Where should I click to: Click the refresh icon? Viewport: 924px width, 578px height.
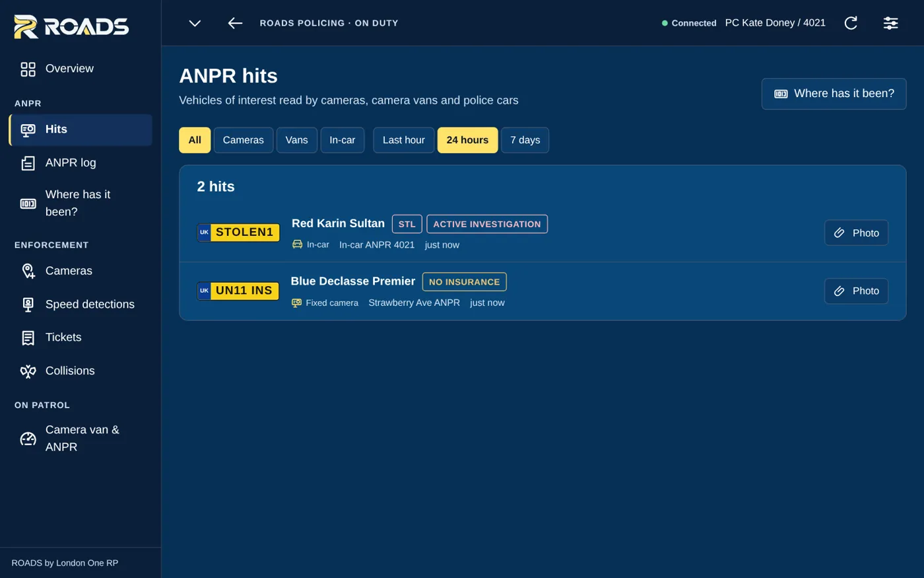pos(851,23)
